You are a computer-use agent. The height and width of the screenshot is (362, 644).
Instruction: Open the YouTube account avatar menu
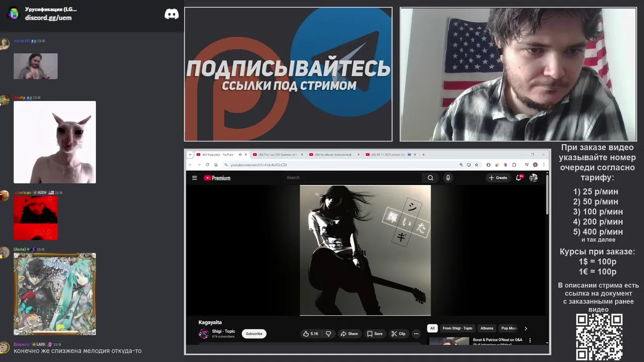click(533, 177)
